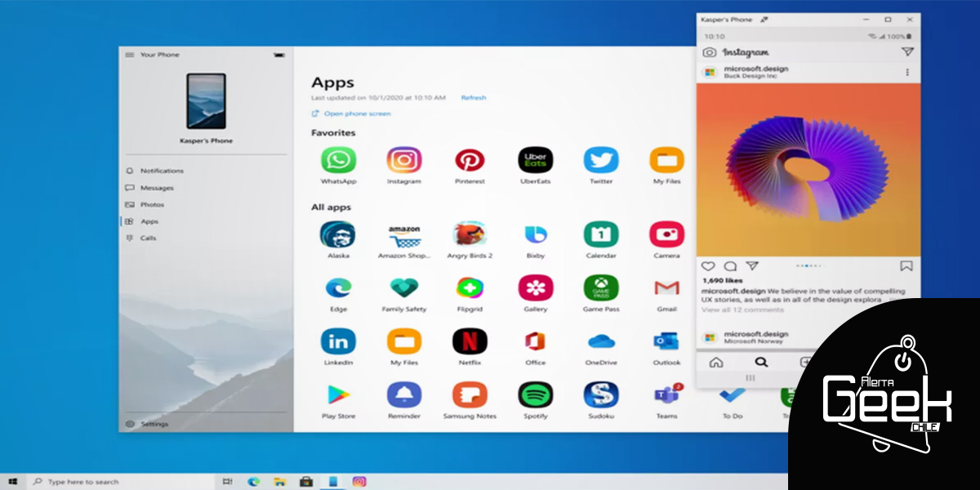The height and width of the screenshot is (490, 980).
Task: Open the Spotify app
Action: (x=535, y=394)
